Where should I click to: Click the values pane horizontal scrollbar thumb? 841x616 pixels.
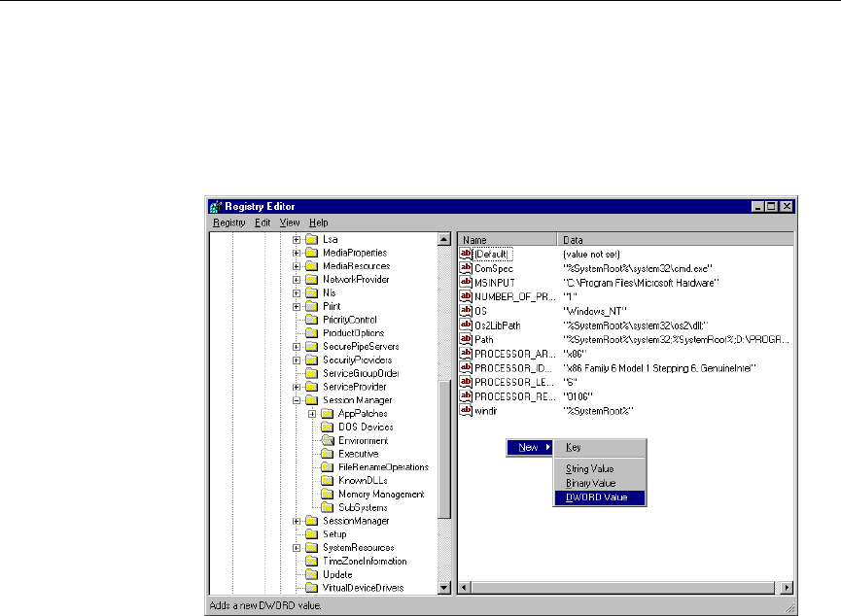click(x=622, y=588)
